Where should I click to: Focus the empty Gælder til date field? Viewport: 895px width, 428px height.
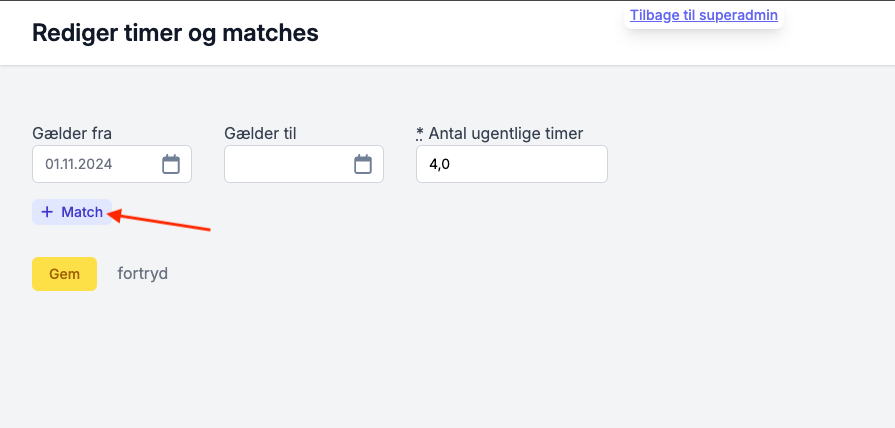(304, 164)
